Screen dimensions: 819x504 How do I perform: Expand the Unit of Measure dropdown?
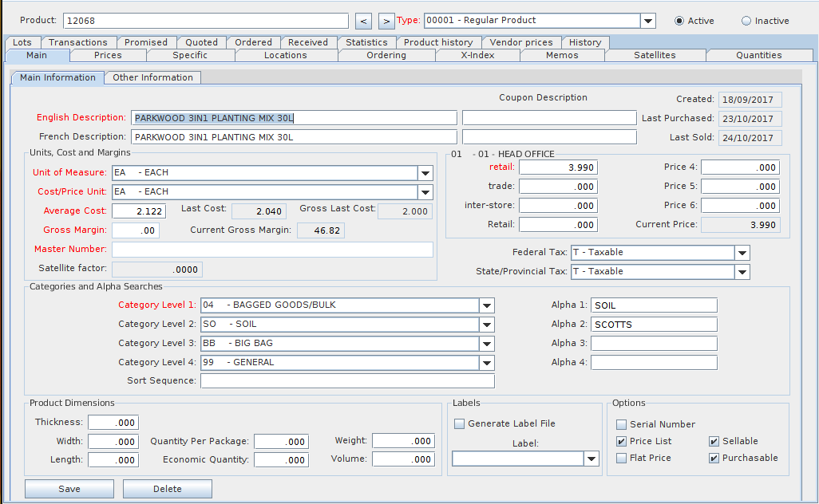point(425,173)
